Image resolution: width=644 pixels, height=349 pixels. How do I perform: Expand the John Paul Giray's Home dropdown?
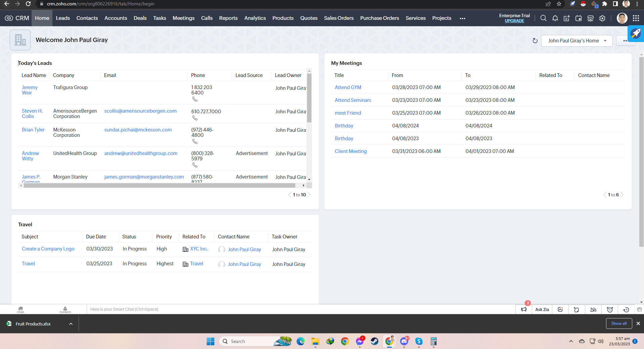pyautogui.click(x=577, y=41)
